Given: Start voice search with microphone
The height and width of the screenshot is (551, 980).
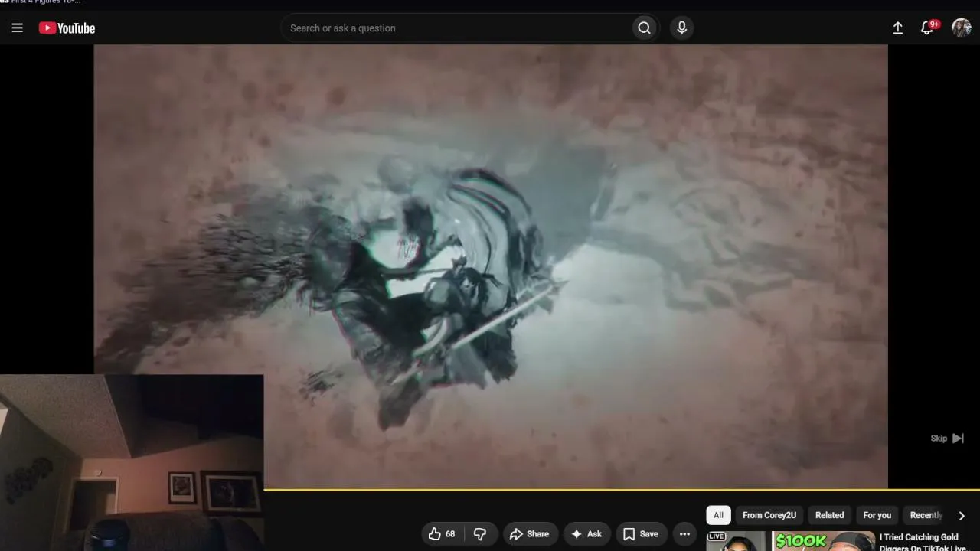Looking at the screenshot, I should point(682,28).
